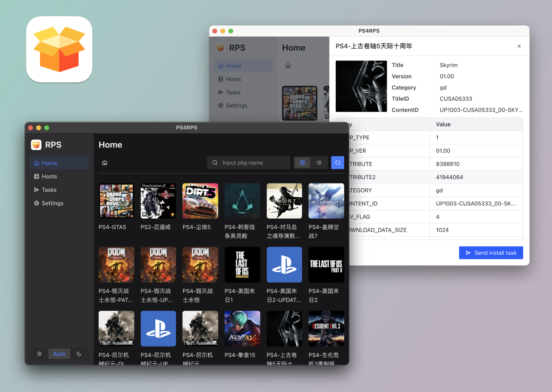The image size is (552, 392).
Task: Open PS4-尘埃5 DIRT5 thumbnail
Action: [x=200, y=201]
